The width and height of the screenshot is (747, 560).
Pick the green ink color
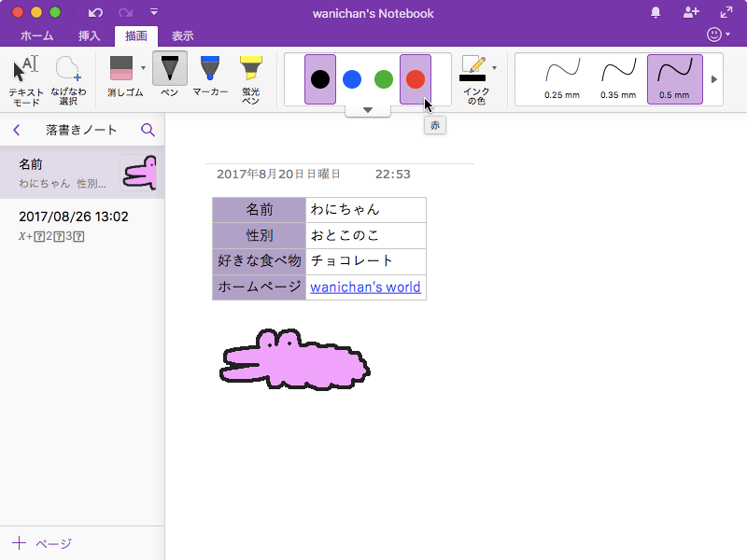click(384, 79)
